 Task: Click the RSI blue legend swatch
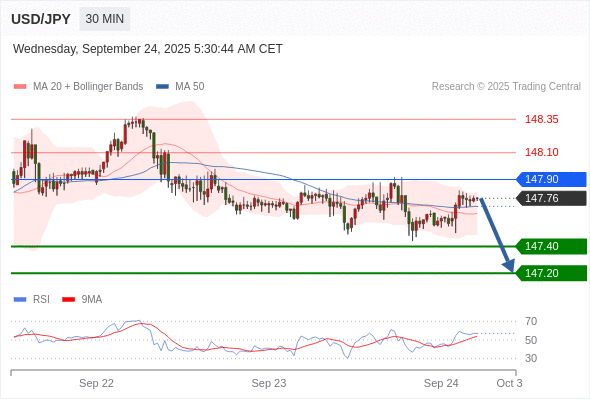(20, 300)
